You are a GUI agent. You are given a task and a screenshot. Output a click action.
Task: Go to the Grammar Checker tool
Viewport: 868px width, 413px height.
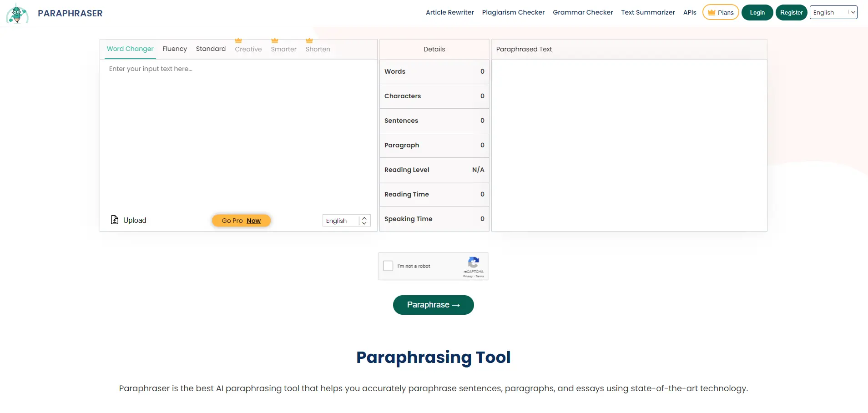(x=583, y=12)
